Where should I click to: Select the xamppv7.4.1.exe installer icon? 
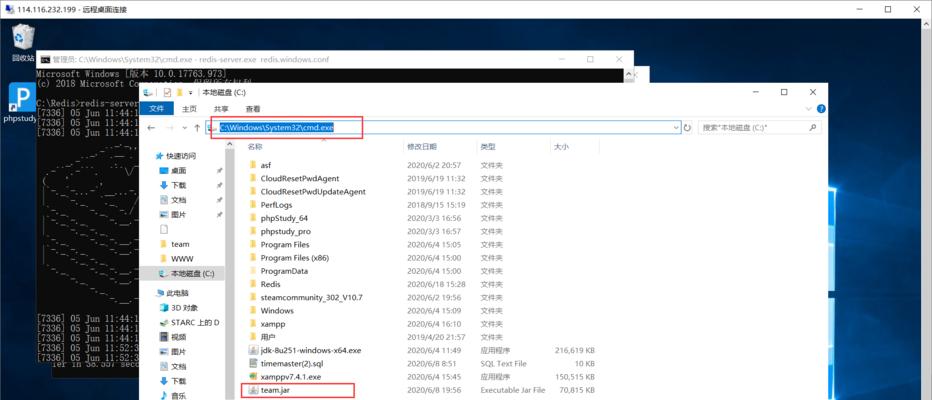click(x=252, y=377)
